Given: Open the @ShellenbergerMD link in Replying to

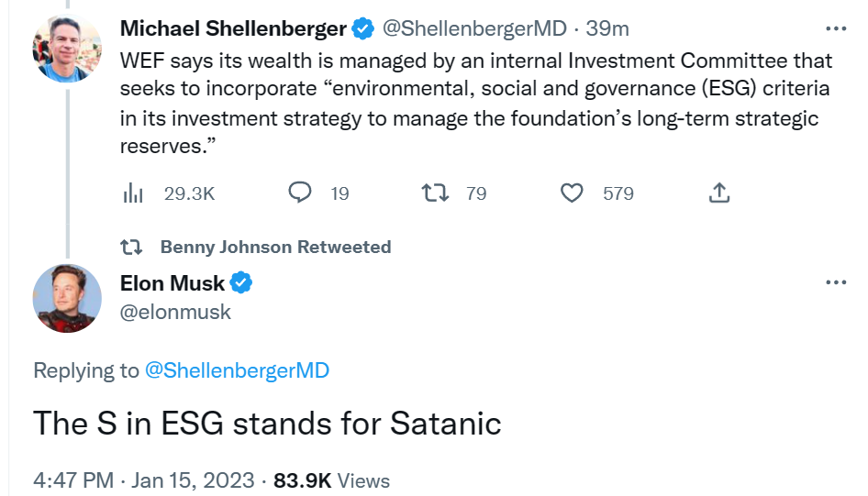Looking at the screenshot, I should point(237,370).
